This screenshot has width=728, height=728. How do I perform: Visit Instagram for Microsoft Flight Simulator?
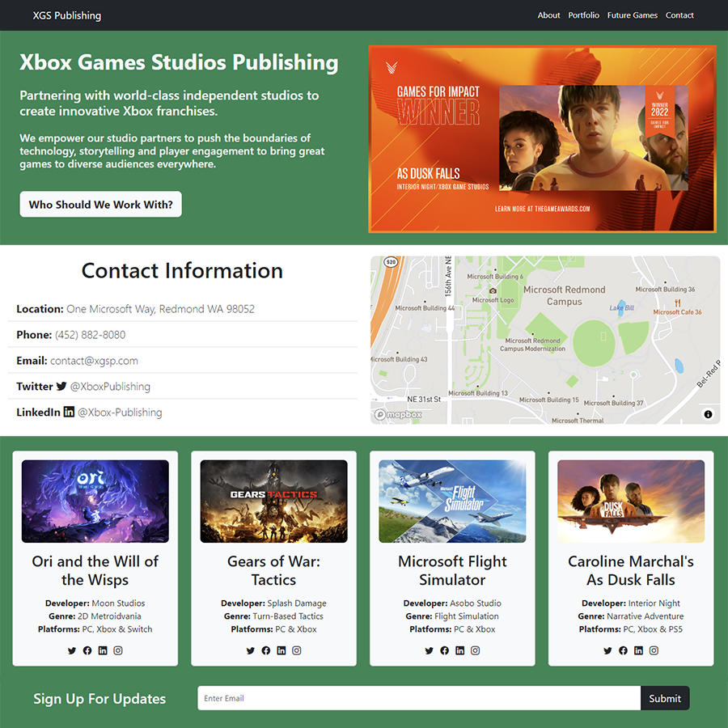tap(475, 650)
